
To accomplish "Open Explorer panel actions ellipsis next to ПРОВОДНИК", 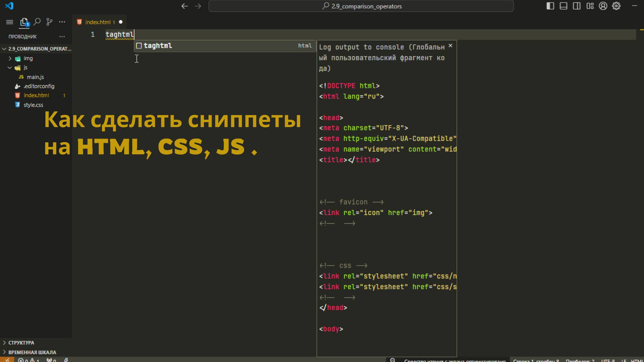I will 62,36.
